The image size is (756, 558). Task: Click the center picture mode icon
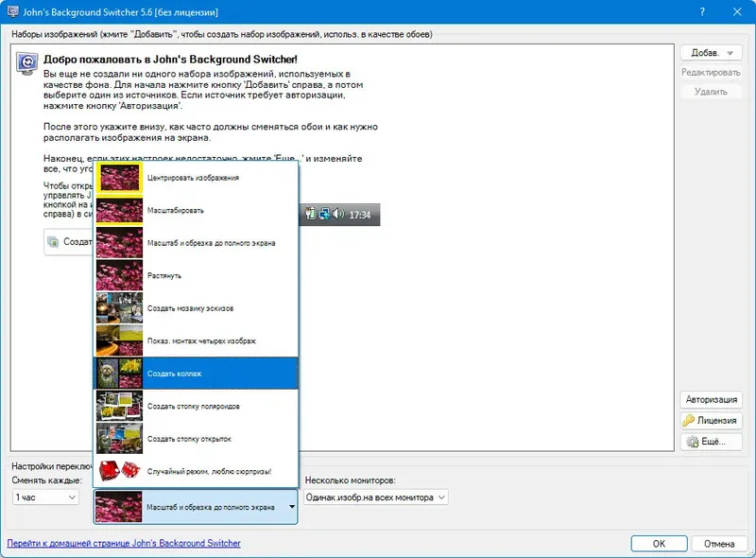pyautogui.click(x=118, y=180)
